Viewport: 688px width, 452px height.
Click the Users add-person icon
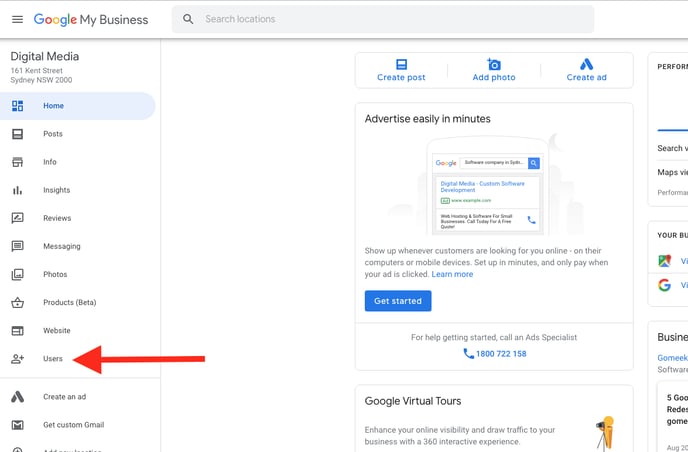tap(17, 359)
